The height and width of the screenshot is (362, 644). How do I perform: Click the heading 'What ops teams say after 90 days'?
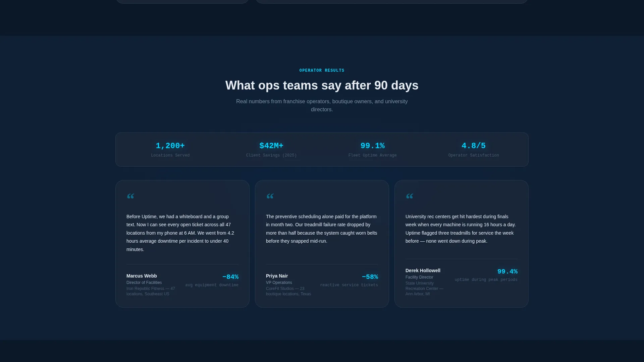pyautogui.click(x=322, y=85)
